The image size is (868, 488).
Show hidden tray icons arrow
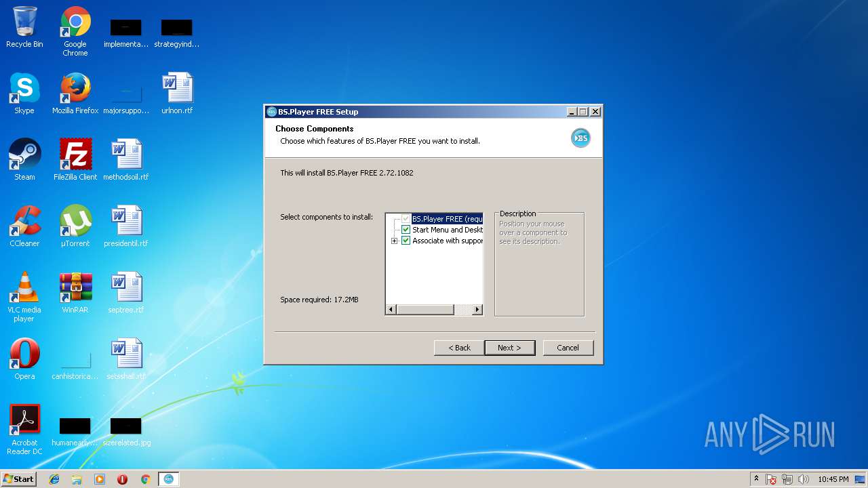(756, 479)
